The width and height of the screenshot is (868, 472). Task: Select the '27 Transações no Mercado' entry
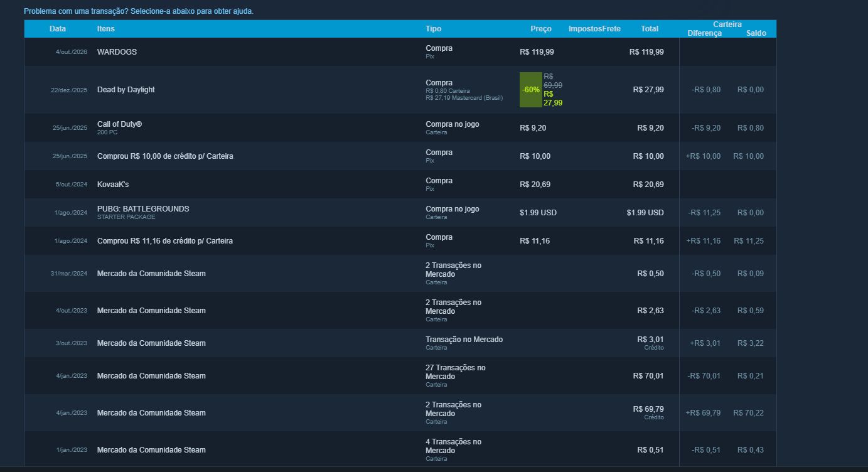pos(455,372)
